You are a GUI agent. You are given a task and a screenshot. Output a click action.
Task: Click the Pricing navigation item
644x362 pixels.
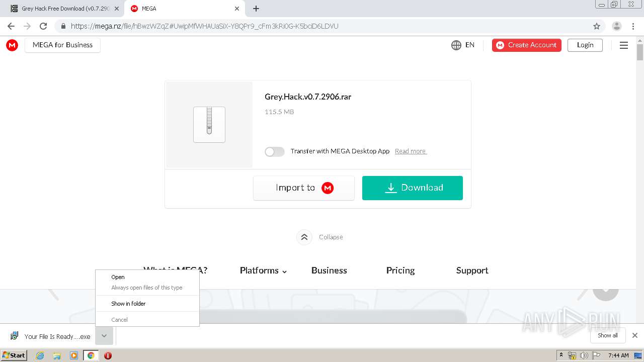click(400, 270)
